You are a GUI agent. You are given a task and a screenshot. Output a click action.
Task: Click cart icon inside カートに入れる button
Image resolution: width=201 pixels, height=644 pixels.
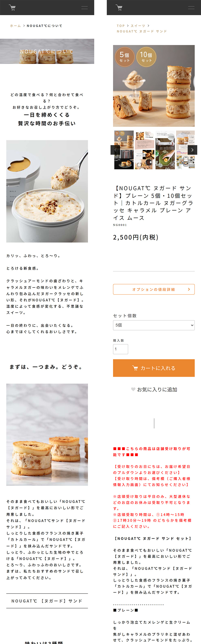[x=135, y=368]
